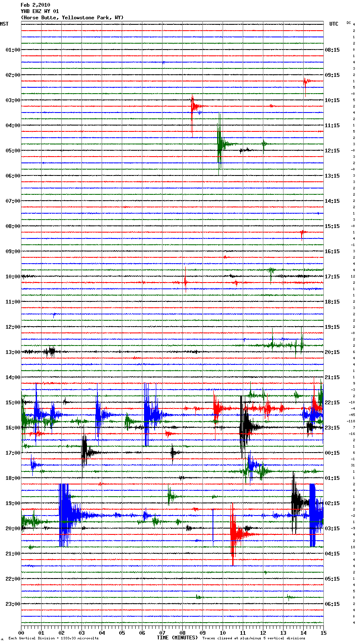
Task: Click the MST time label '23:00'
Action: (13, 604)
